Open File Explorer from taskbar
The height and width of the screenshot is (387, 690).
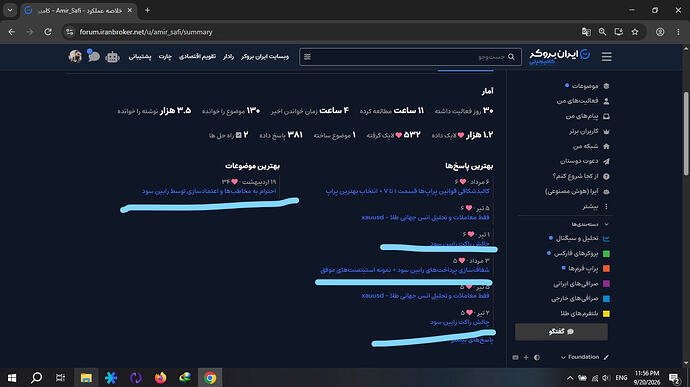pos(86,378)
